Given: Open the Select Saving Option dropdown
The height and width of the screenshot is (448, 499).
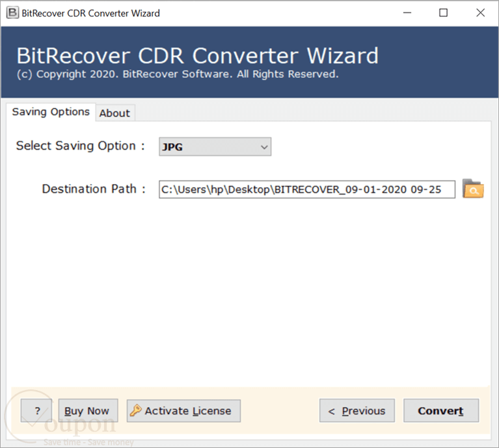Looking at the screenshot, I should tap(215, 146).
